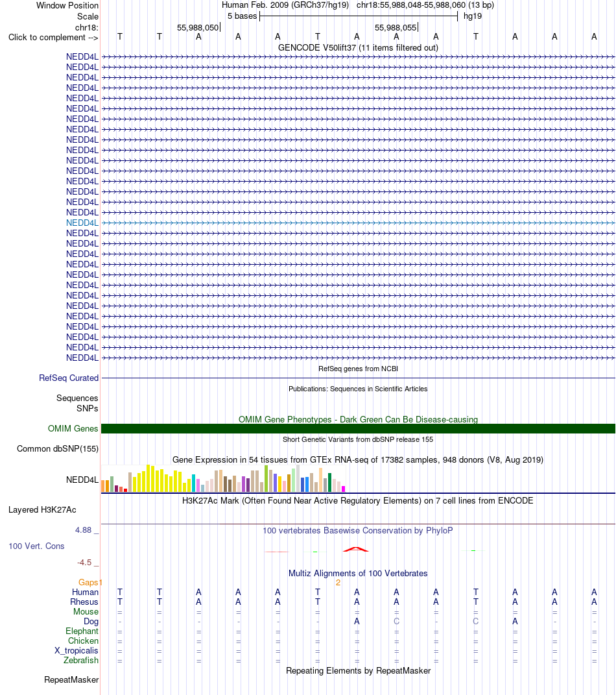
Task: Open '100 vertebrates Basewise Conservation by PhyloP' title
Action: (x=359, y=531)
